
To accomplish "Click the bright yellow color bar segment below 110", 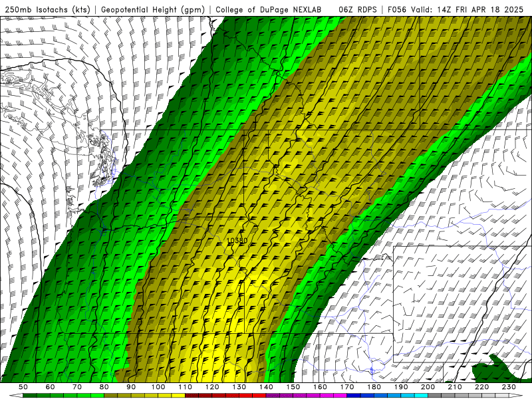I will point(178,396).
